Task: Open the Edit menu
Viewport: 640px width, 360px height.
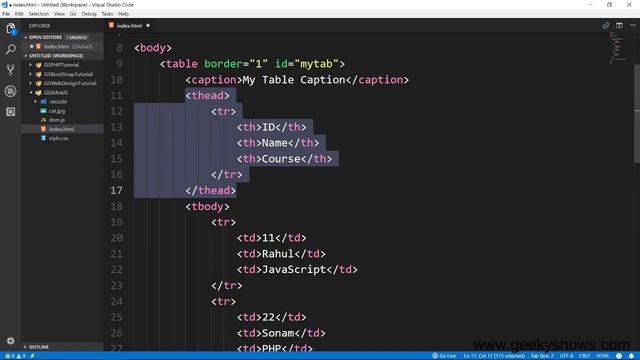Action: pyautogui.click(x=19, y=14)
